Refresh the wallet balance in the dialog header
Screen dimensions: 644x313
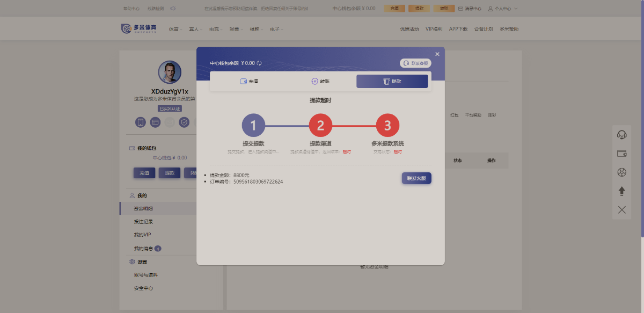(x=259, y=63)
